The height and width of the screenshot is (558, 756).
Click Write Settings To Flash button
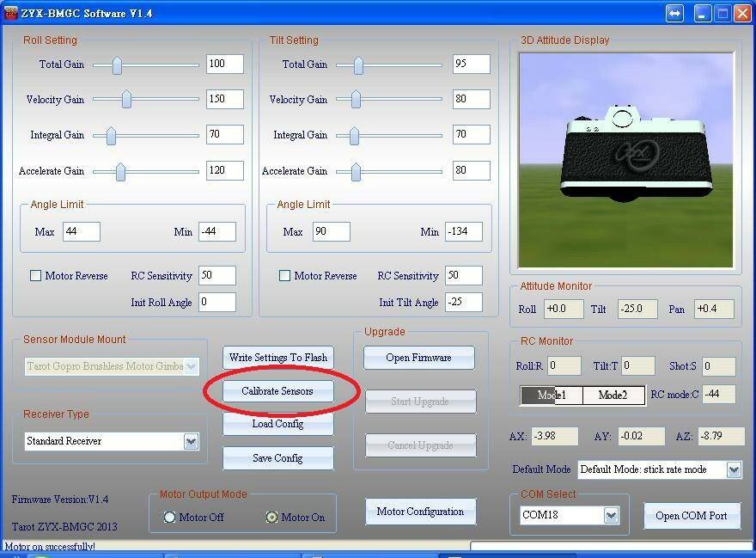click(278, 358)
